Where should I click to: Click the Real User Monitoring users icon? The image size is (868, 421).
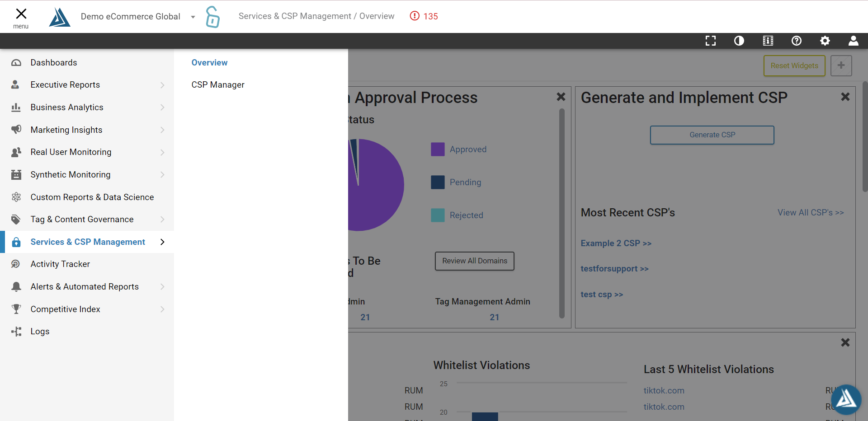pyautogui.click(x=16, y=152)
